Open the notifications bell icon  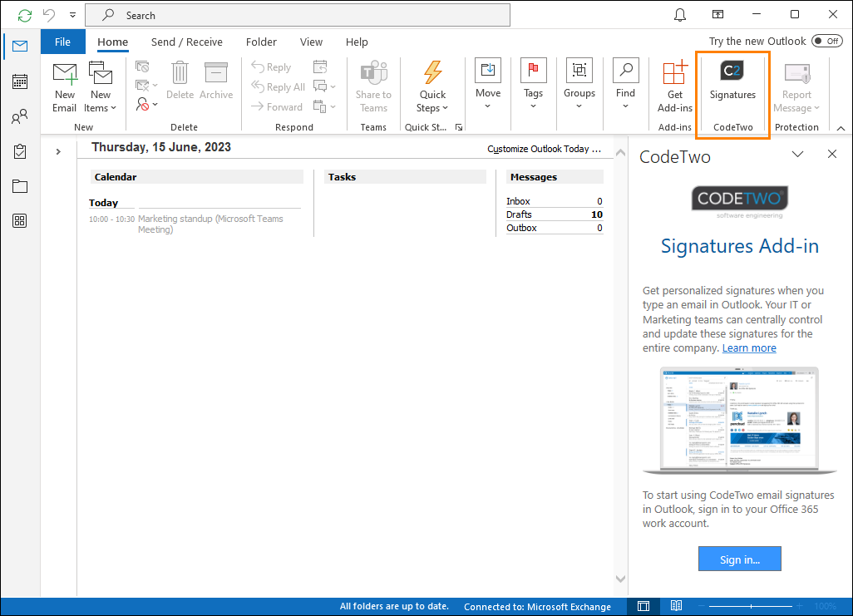(x=680, y=15)
